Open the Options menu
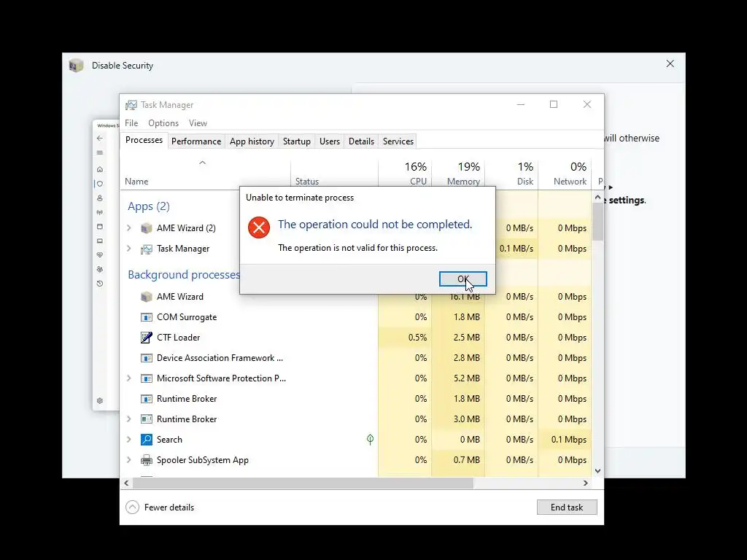747x560 pixels. click(x=163, y=122)
